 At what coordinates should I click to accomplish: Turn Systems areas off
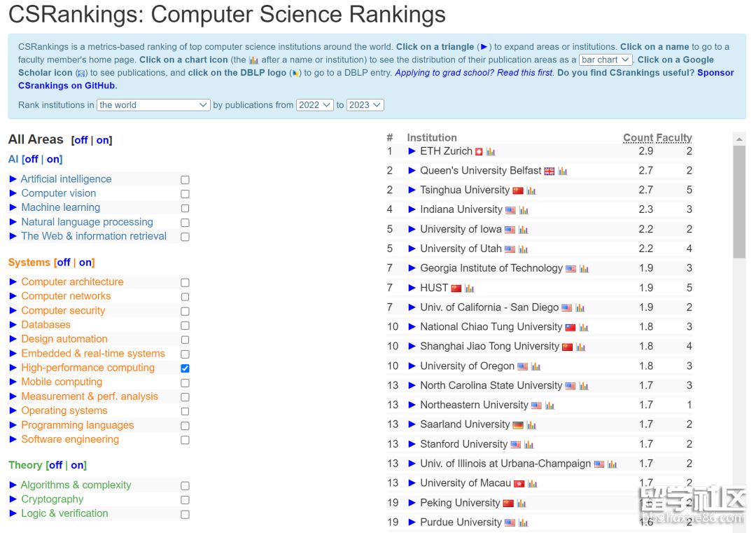pyautogui.click(x=64, y=263)
